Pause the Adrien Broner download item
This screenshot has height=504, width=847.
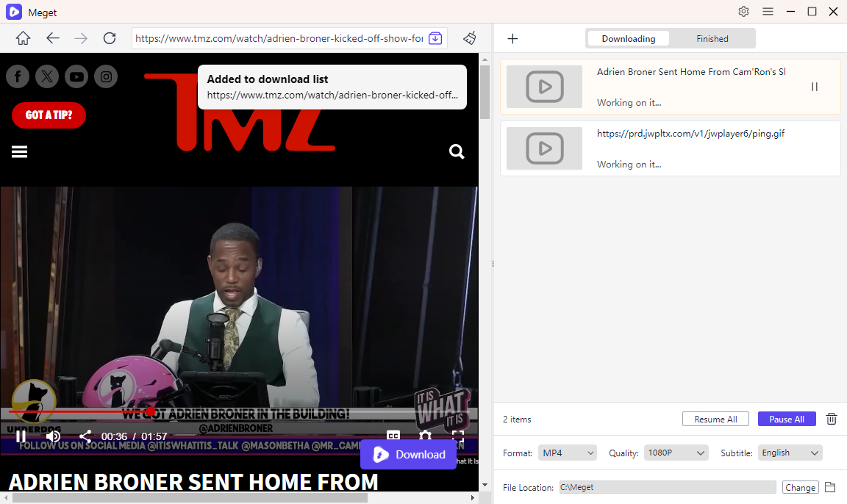[815, 87]
